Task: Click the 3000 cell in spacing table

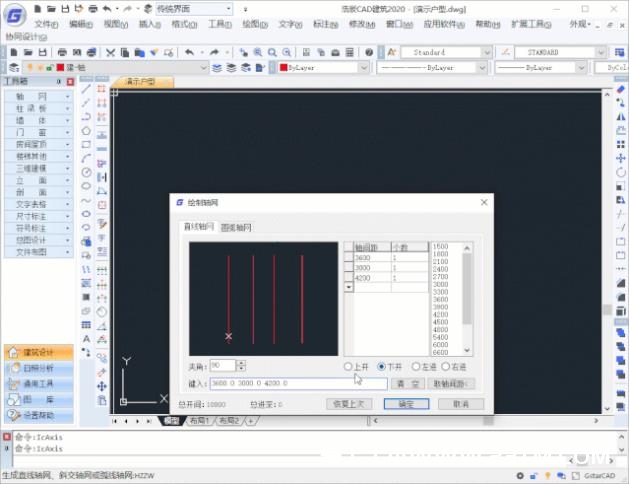Action: (372, 268)
